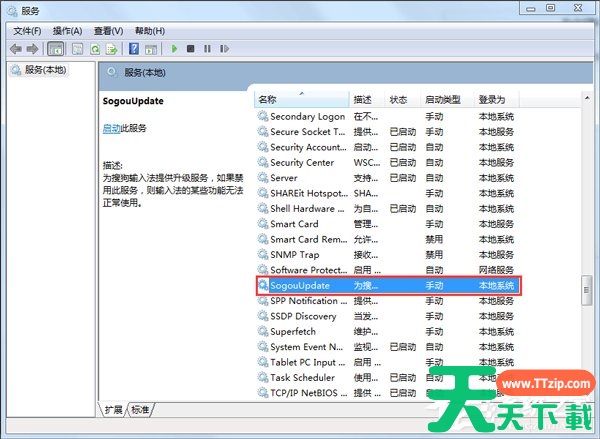Open the 查看(V) menu
Image resolution: width=600 pixels, height=439 pixels.
109,31
